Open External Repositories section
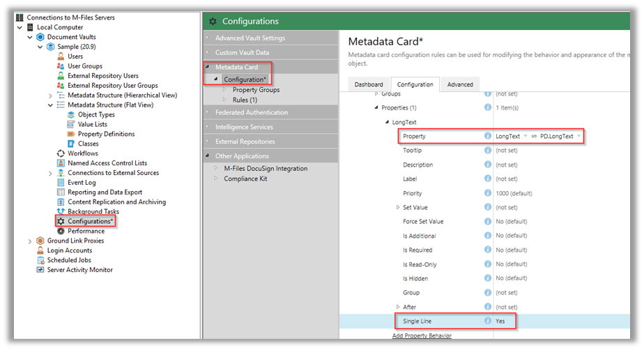 pos(270,142)
